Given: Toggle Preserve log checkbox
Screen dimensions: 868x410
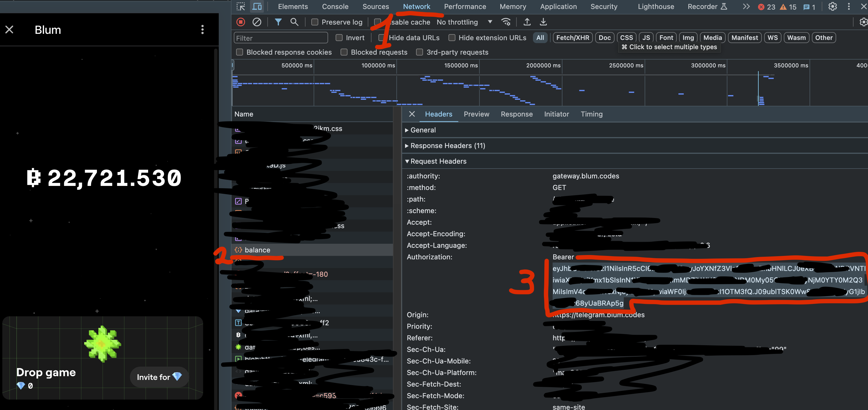Looking at the screenshot, I should [315, 22].
